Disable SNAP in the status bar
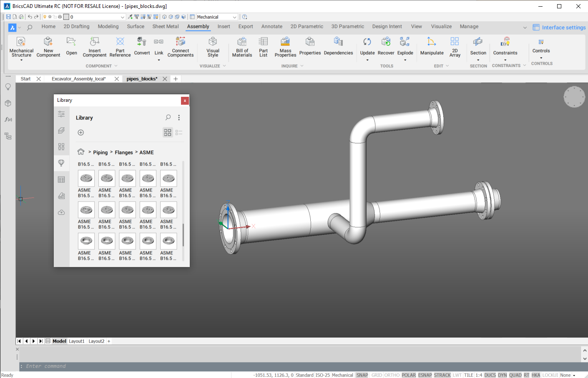Image resolution: width=588 pixels, height=378 pixels. point(362,375)
